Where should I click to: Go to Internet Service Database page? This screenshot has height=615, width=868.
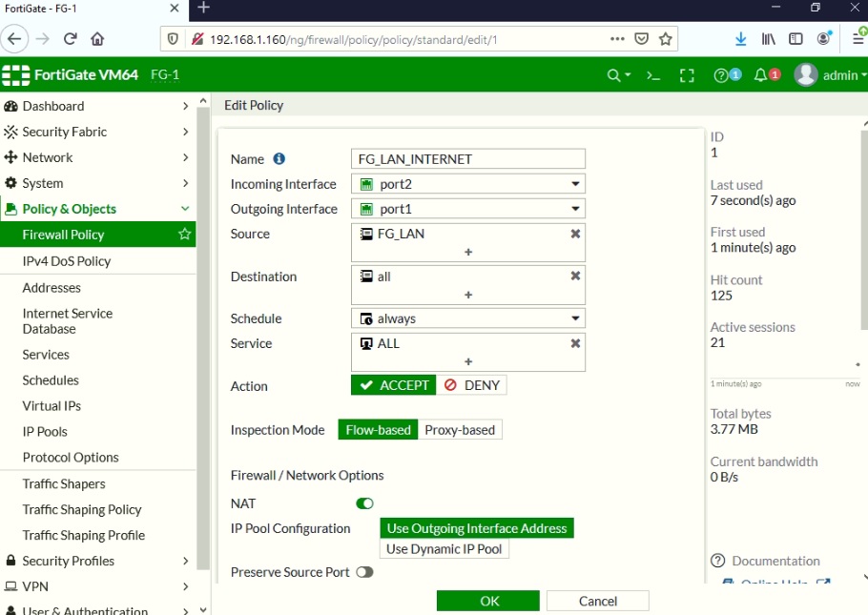click(67, 319)
